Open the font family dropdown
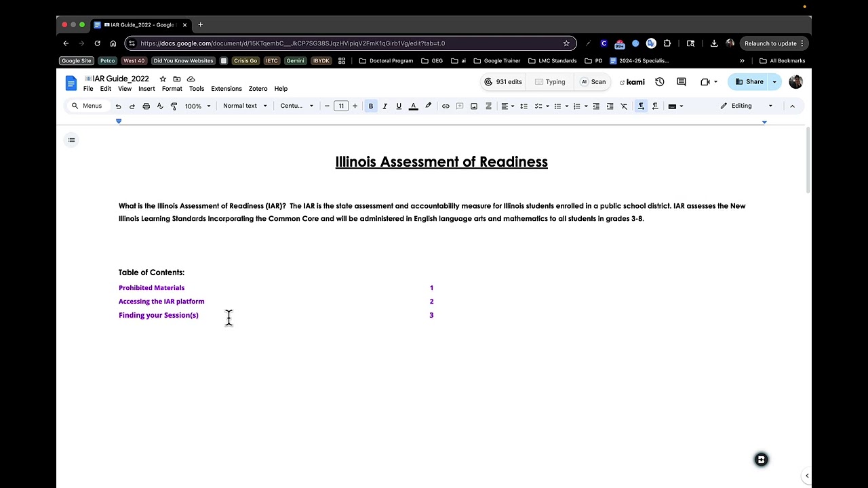 pyautogui.click(x=297, y=106)
